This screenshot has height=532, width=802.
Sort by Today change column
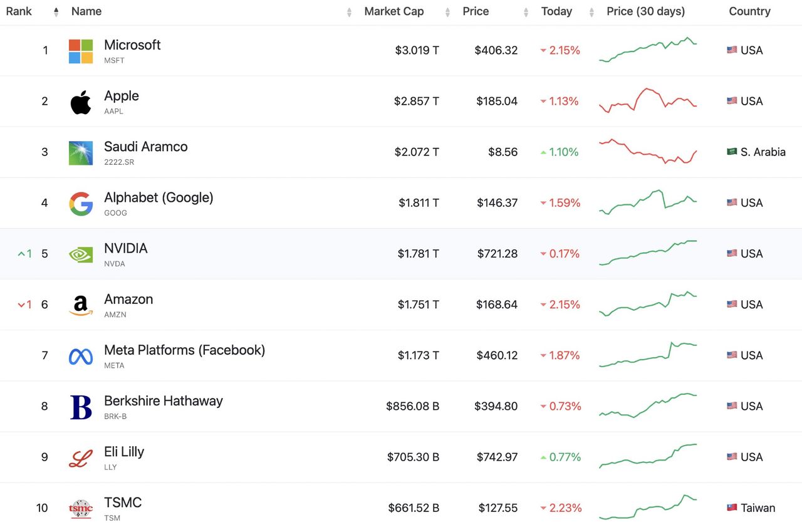pos(556,11)
